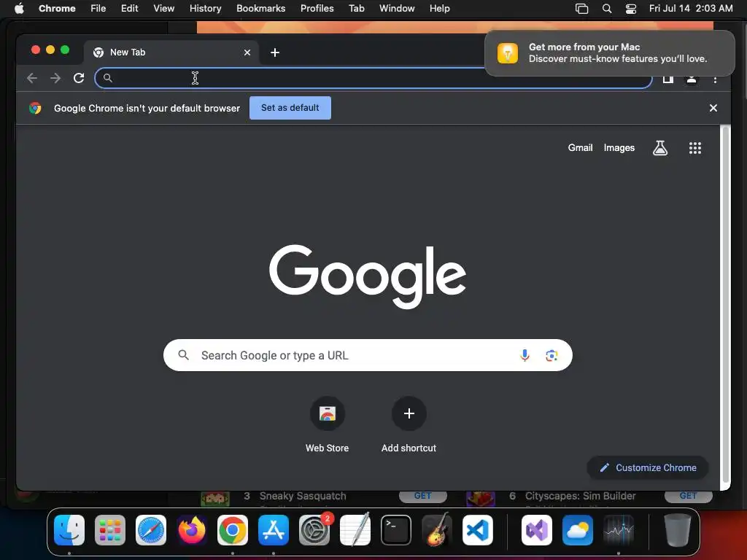Focus the Chrome address bar
This screenshot has height=560, width=747.
tap(373, 78)
